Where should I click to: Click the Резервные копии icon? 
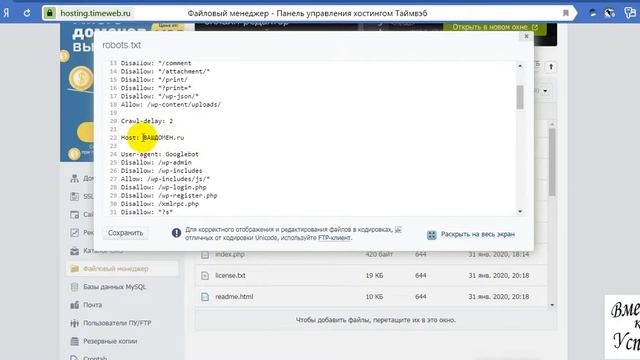[x=74, y=341]
